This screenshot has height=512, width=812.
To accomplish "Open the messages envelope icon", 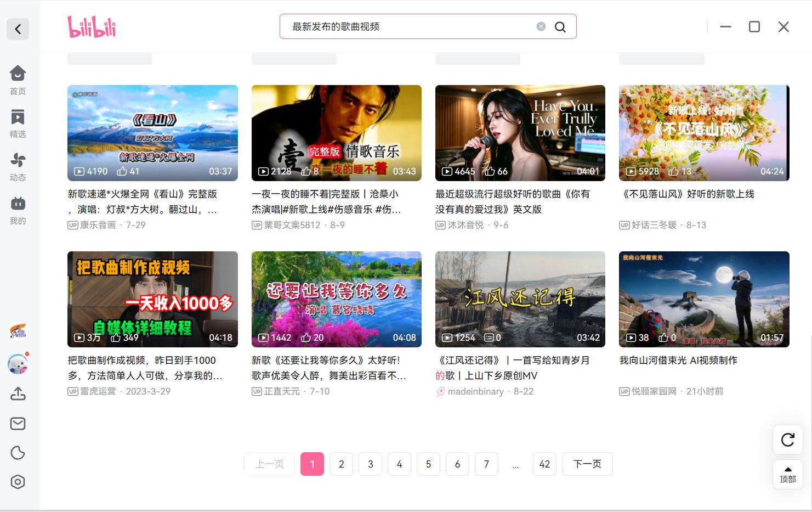I will point(18,424).
